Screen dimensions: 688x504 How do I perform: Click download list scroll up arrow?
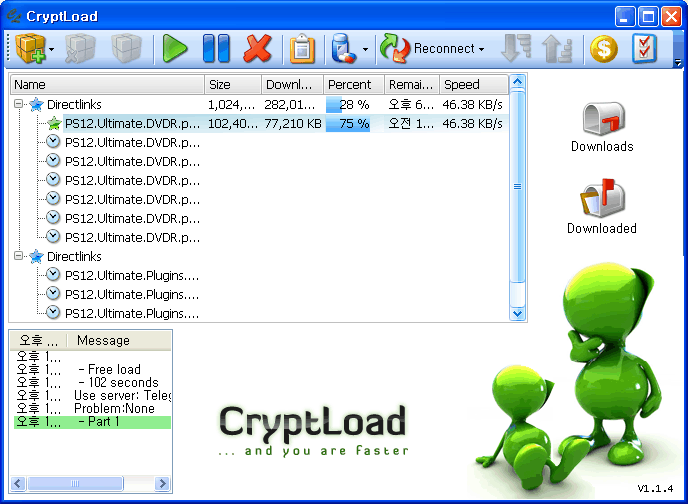[517, 82]
